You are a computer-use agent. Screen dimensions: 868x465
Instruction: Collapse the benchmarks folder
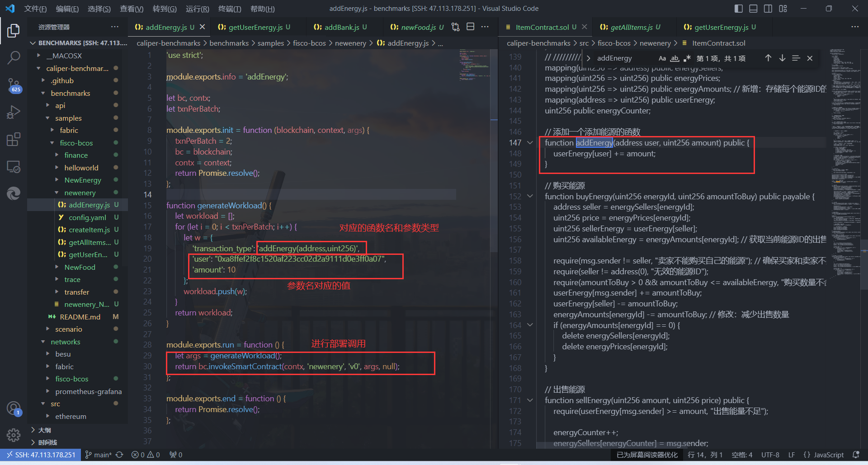[x=70, y=93]
